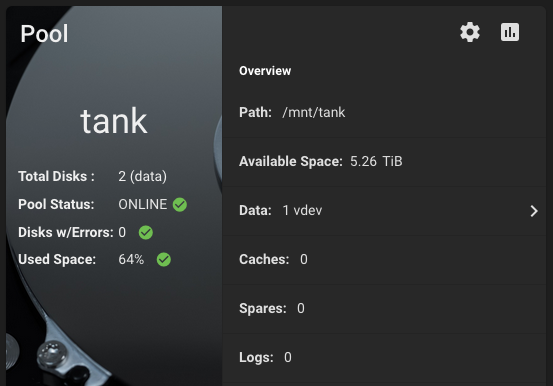Click the Overview heading
This screenshot has width=553, height=386.
265,71
